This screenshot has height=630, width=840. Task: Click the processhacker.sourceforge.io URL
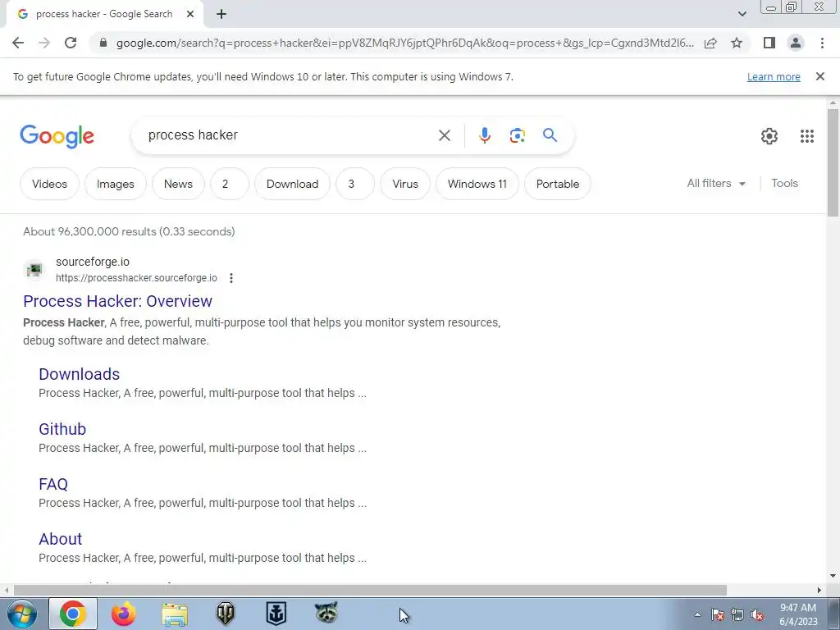point(137,278)
